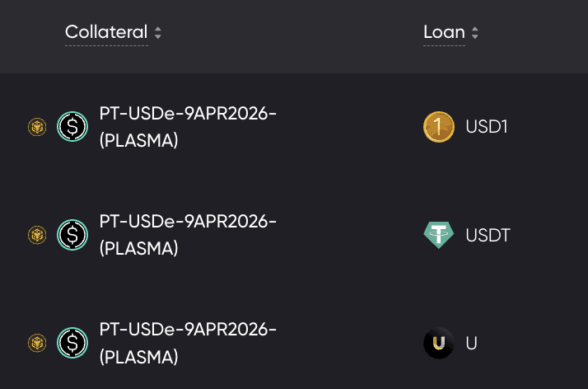
Task: Click the green Tether USDT icon
Action: click(439, 235)
